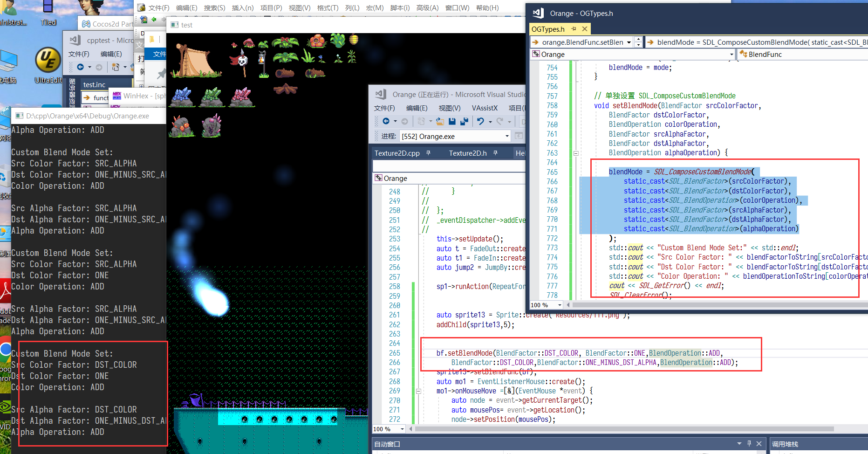The width and height of the screenshot is (868, 454).
Task: Click Navigate Forward arrow in Orange Visual Studio toolbar
Action: point(404,121)
